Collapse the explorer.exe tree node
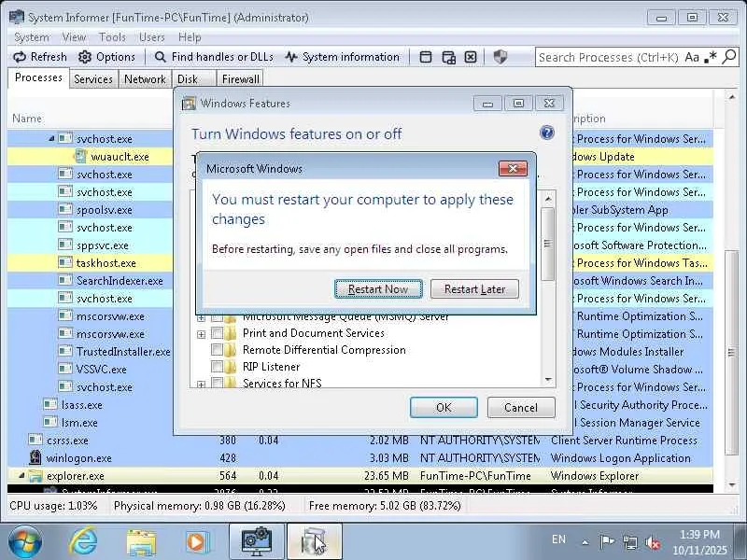 pos(21,475)
